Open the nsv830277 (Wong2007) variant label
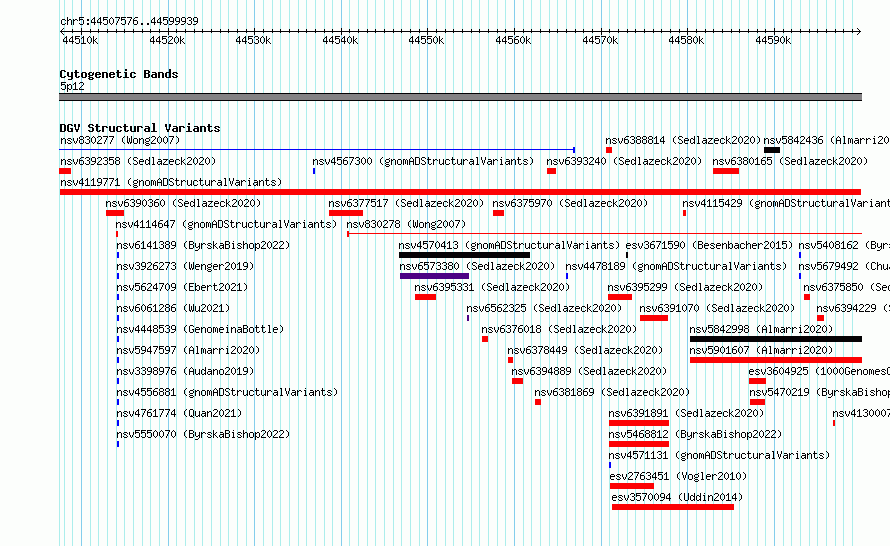 click(x=120, y=140)
